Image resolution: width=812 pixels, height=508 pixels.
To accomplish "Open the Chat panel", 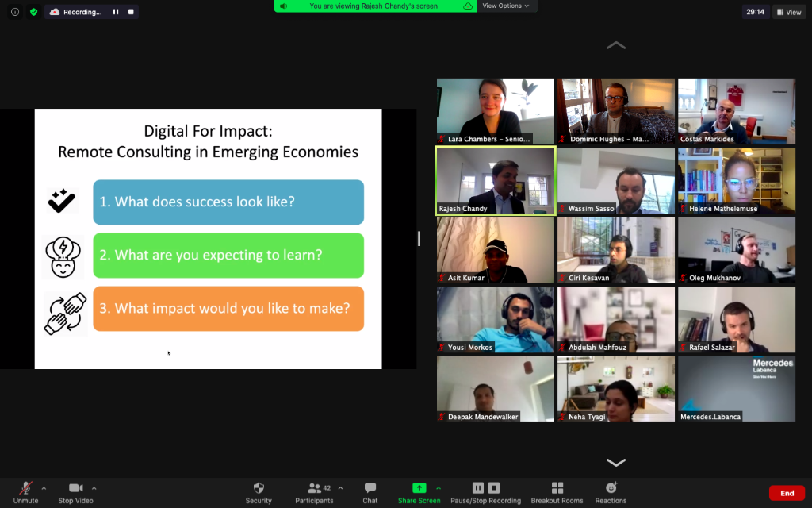I will [370, 493].
